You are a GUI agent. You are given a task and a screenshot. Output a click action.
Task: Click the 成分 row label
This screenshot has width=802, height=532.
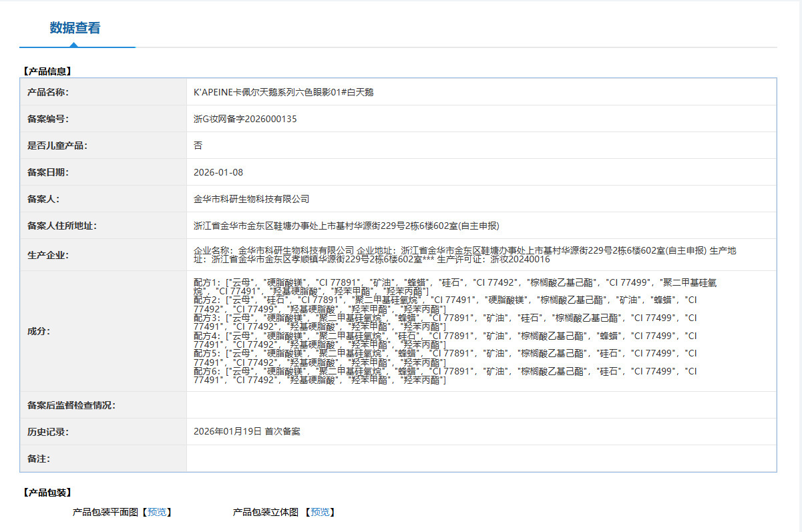click(x=39, y=331)
